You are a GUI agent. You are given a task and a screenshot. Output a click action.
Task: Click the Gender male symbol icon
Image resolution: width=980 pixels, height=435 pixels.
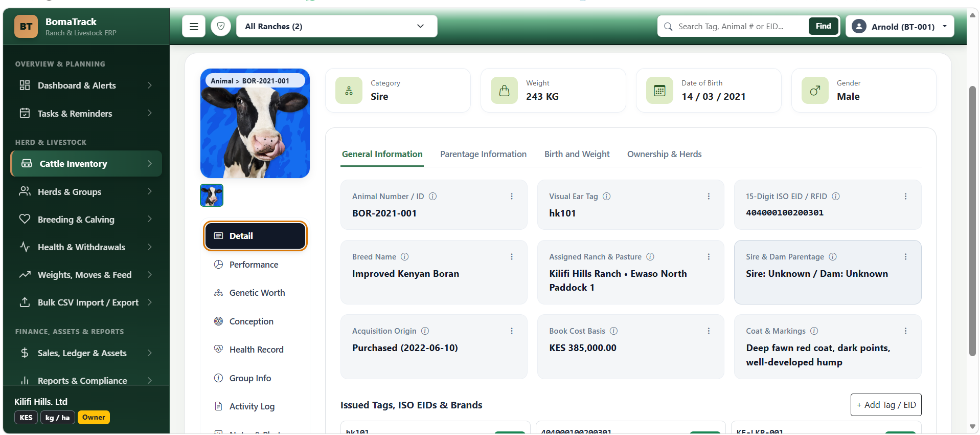(815, 91)
